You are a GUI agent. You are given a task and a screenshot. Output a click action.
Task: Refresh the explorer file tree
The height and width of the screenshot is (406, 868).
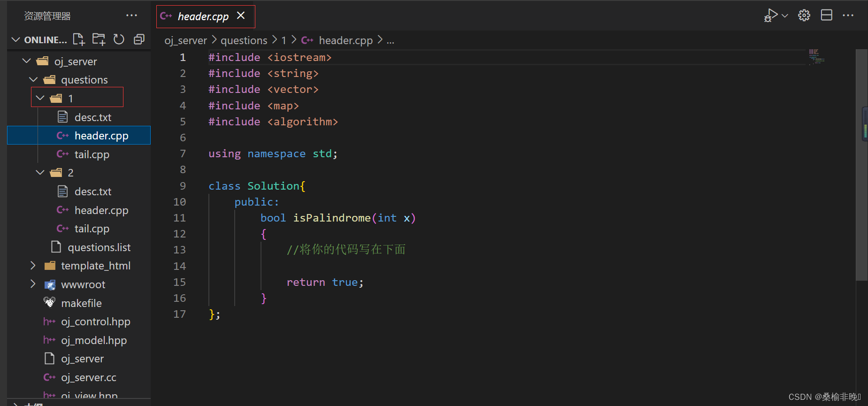tap(119, 39)
